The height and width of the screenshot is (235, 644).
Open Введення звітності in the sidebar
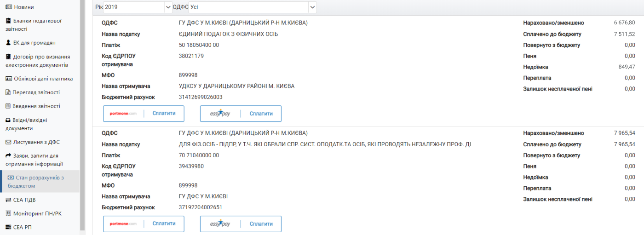[36, 106]
